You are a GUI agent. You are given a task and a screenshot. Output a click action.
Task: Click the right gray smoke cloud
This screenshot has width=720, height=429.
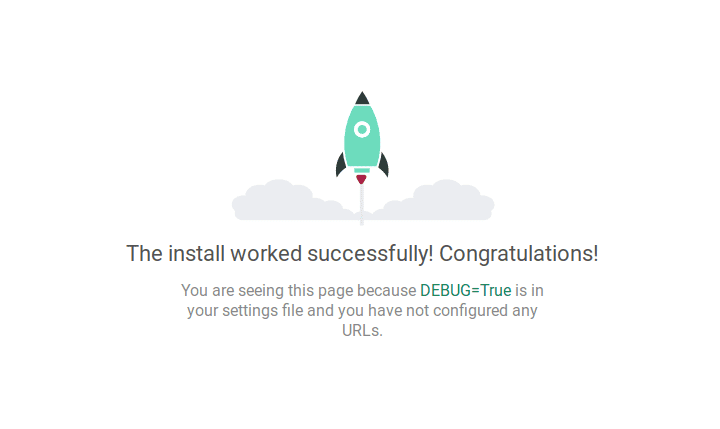coord(434,201)
